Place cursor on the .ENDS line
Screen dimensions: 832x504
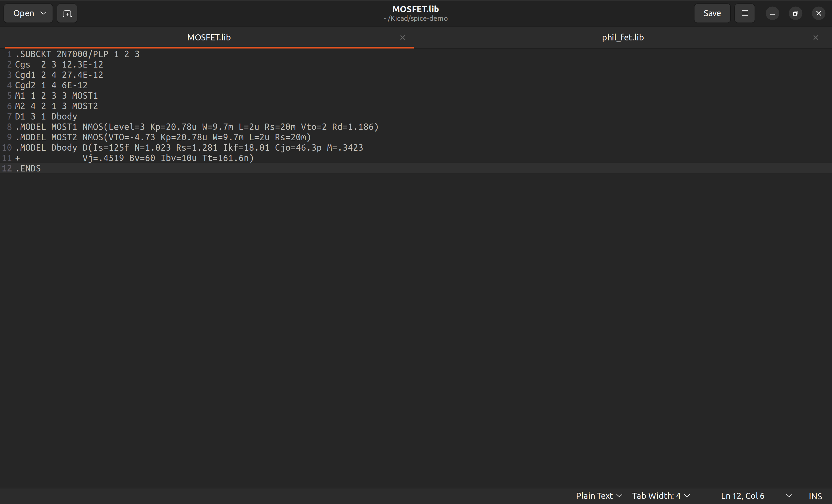pyautogui.click(x=28, y=168)
